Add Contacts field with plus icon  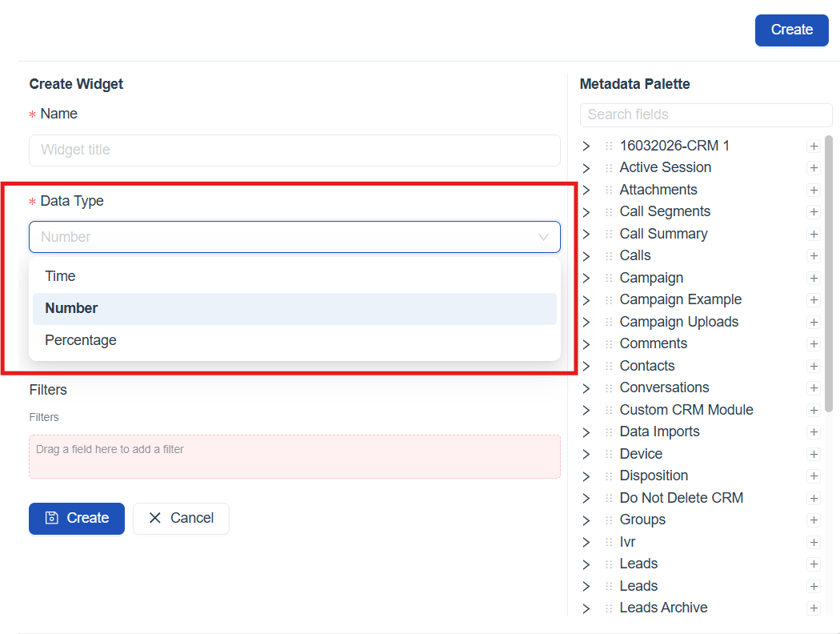(814, 367)
